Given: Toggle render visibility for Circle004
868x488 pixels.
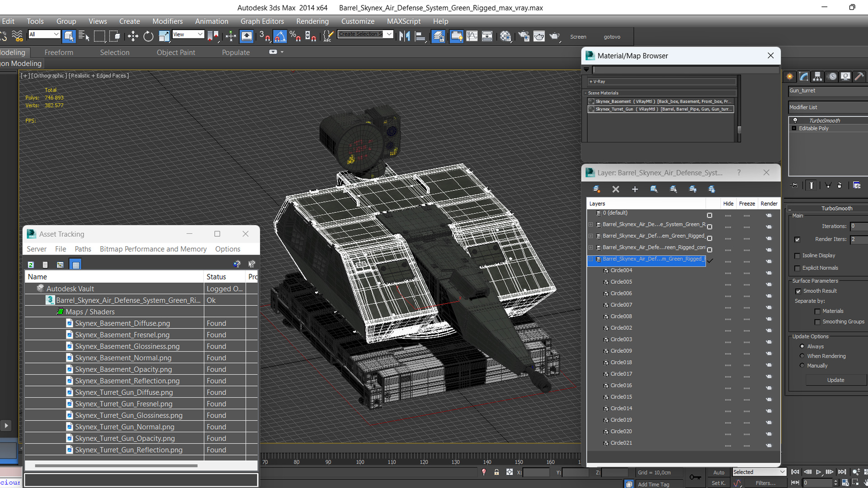Looking at the screenshot, I should tap(769, 272).
